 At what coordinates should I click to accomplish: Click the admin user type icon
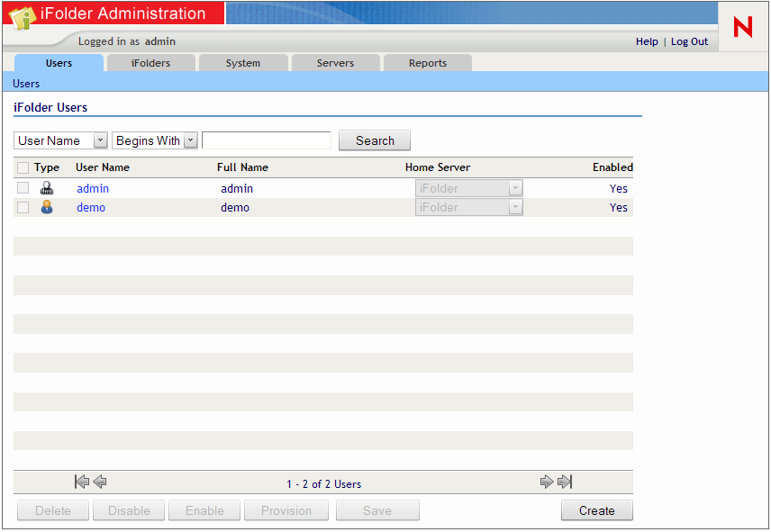pyautogui.click(x=47, y=188)
